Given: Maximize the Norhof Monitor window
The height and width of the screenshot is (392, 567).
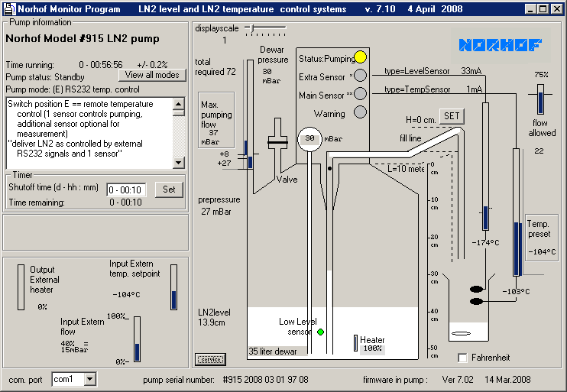Looking at the screenshot, I should [543, 9].
